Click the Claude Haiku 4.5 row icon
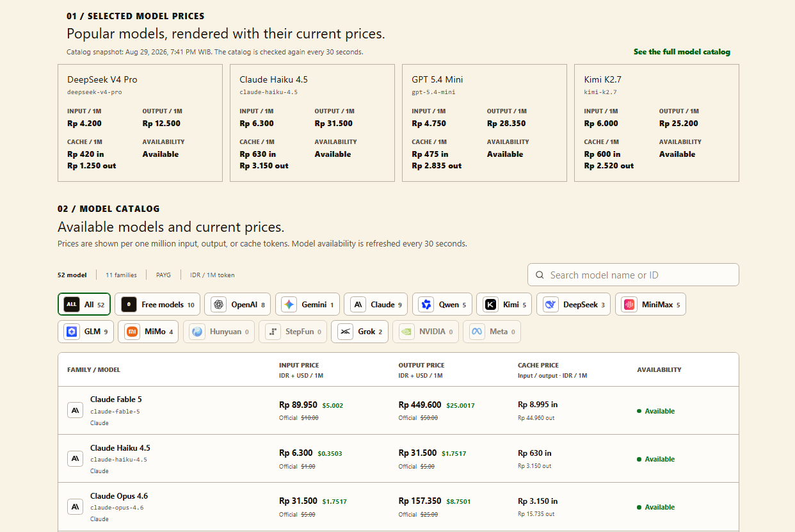795x532 pixels. pyautogui.click(x=76, y=458)
